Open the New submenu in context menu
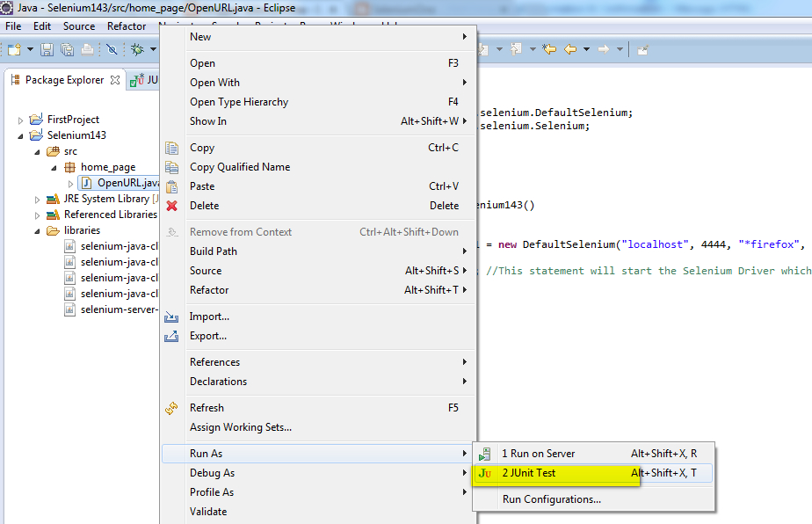The image size is (812, 524). [x=317, y=37]
